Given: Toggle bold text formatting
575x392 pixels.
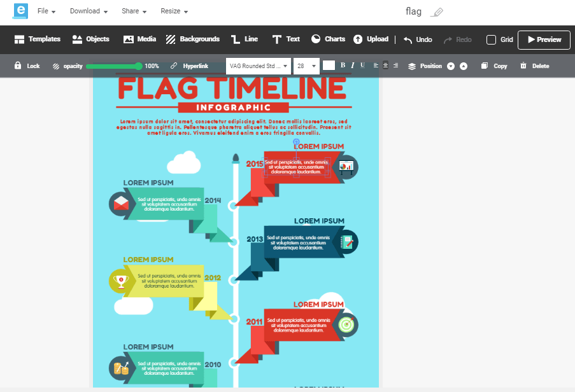Looking at the screenshot, I should point(343,66).
